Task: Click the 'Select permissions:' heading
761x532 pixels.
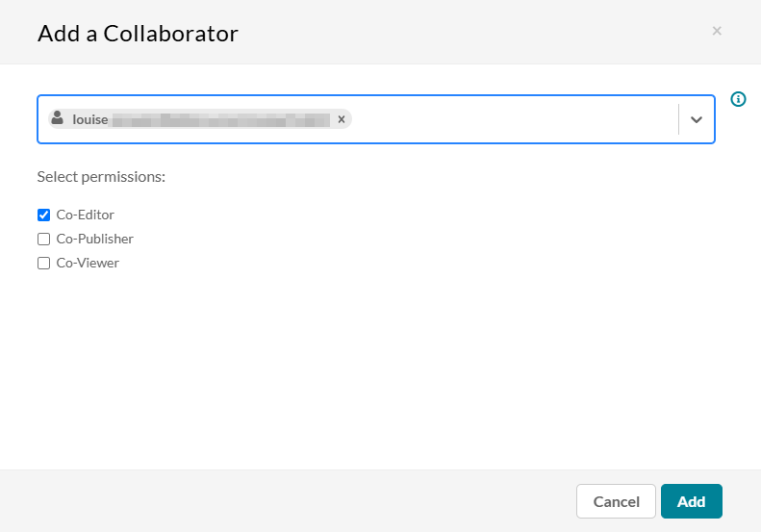Action: pos(101,177)
